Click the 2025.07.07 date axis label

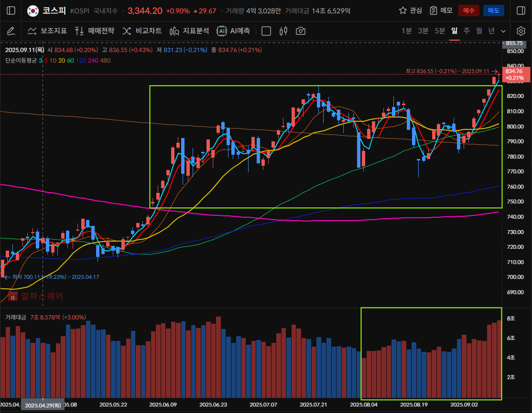click(263, 404)
